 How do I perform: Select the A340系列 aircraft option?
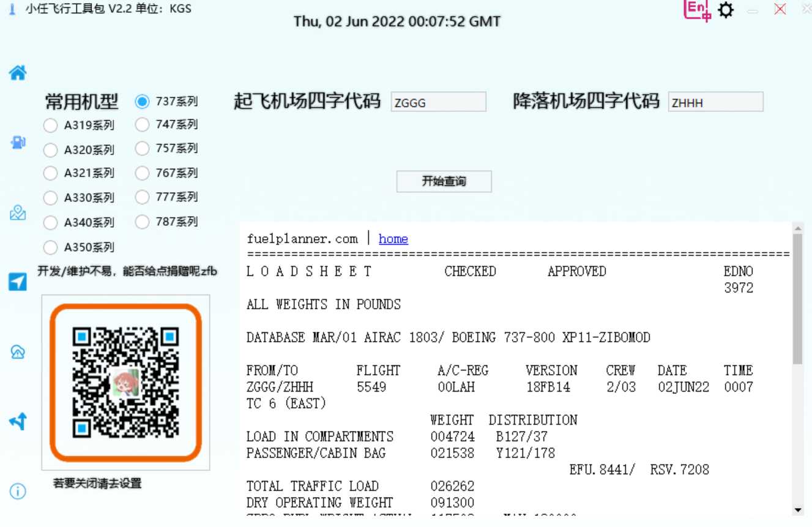(x=79, y=222)
